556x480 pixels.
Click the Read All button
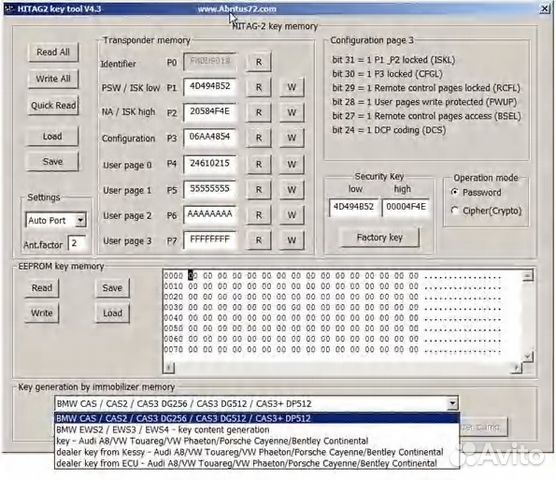point(53,52)
